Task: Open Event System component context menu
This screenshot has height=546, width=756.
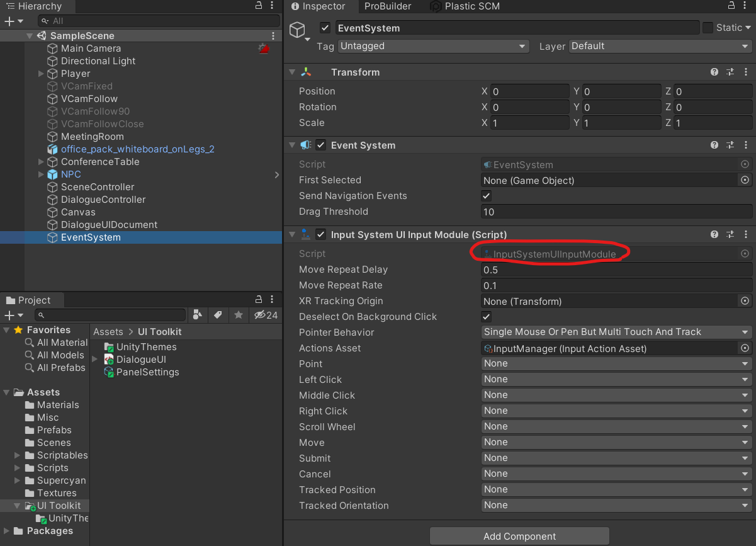Action: (746, 145)
